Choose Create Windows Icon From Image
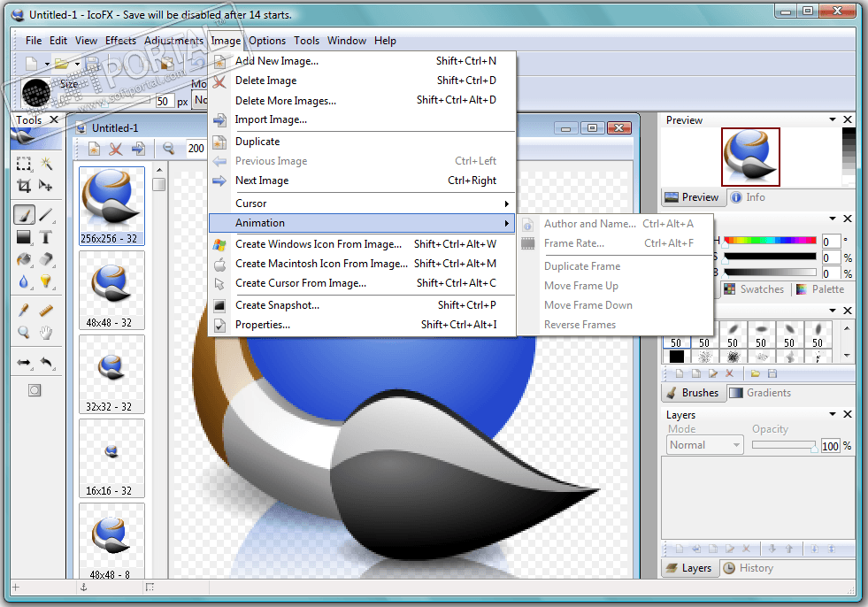Image resolution: width=868 pixels, height=607 pixels. click(362, 244)
